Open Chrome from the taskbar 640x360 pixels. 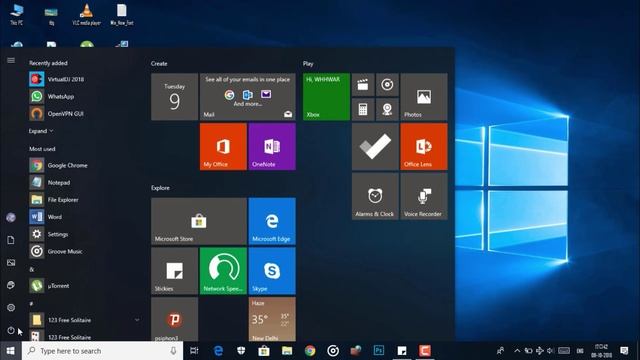point(310,351)
